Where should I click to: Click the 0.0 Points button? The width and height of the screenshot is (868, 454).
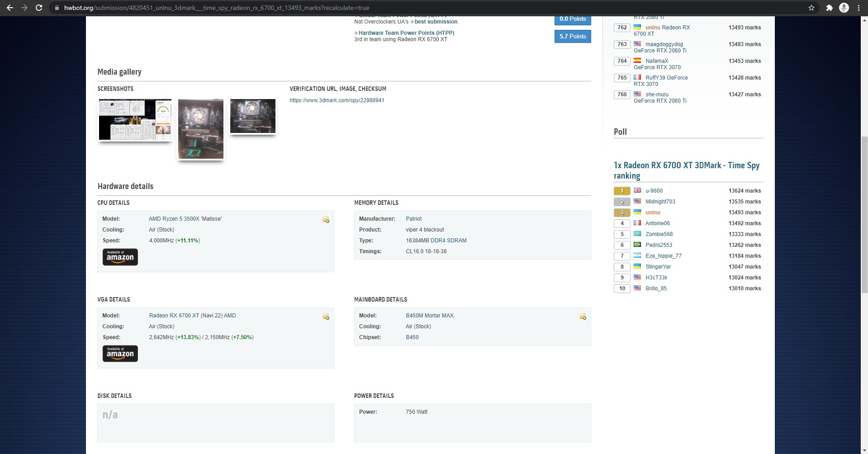click(573, 19)
